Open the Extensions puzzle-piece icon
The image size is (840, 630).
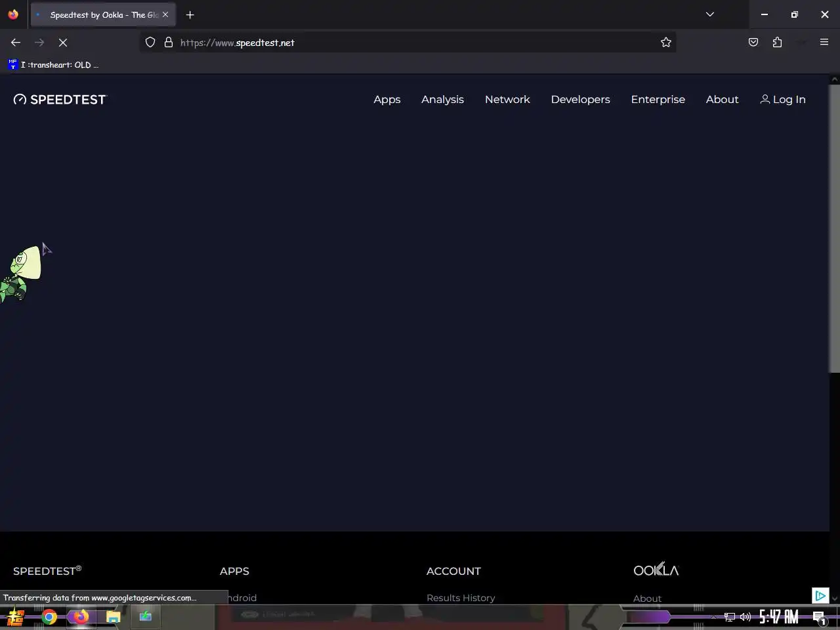777,43
